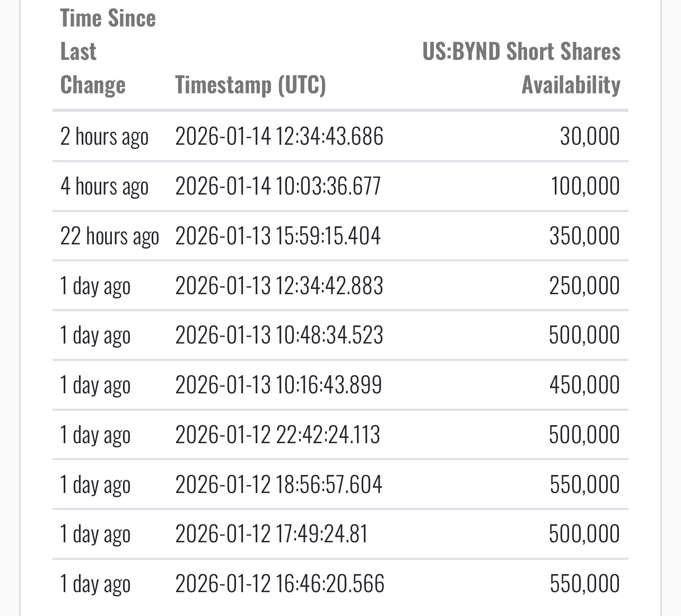Click the Timestamp (UTC) column header

(250, 85)
